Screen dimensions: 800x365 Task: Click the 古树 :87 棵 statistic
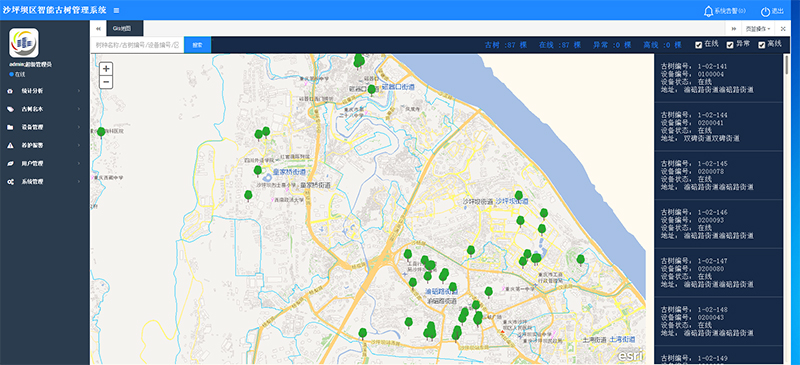(506, 45)
